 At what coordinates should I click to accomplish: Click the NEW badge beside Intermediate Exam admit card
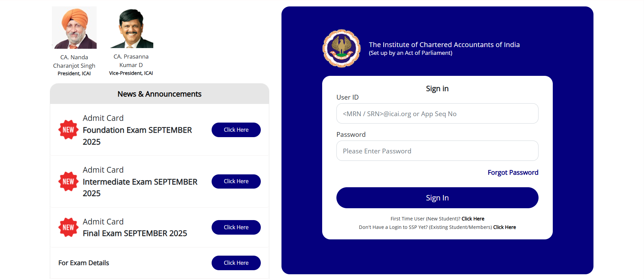click(x=68, y=181)
